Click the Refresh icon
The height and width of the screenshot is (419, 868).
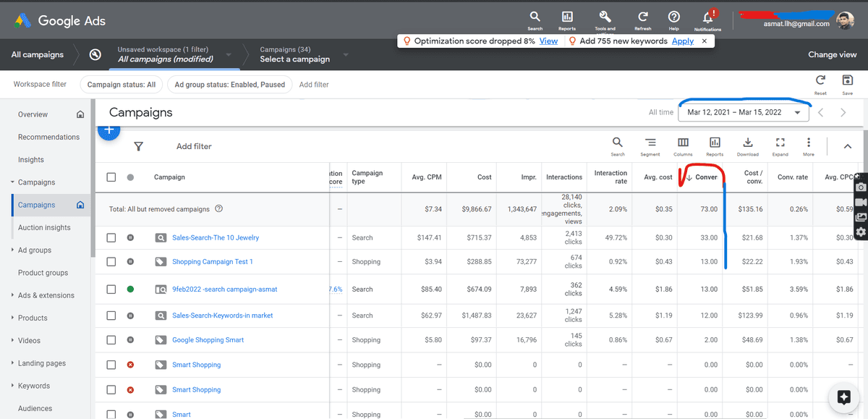(642, 17)
